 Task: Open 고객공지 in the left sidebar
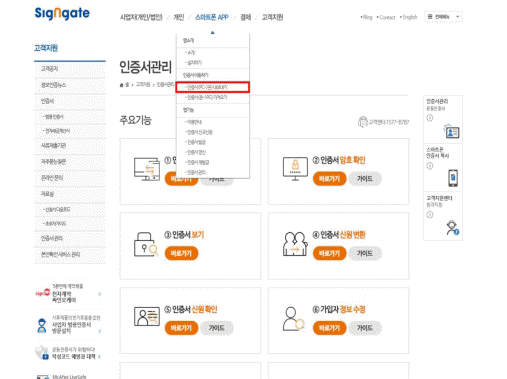click(70, 69)
